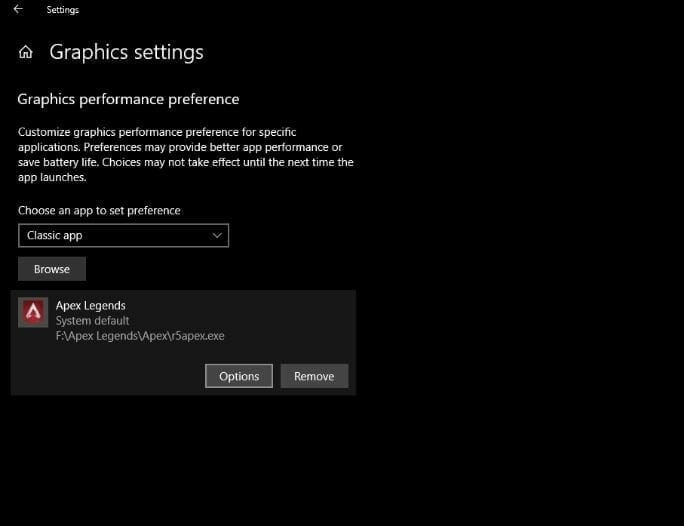Open the Classic app combo box
This screenshot has height=526, width=684.
pos(123,236)
